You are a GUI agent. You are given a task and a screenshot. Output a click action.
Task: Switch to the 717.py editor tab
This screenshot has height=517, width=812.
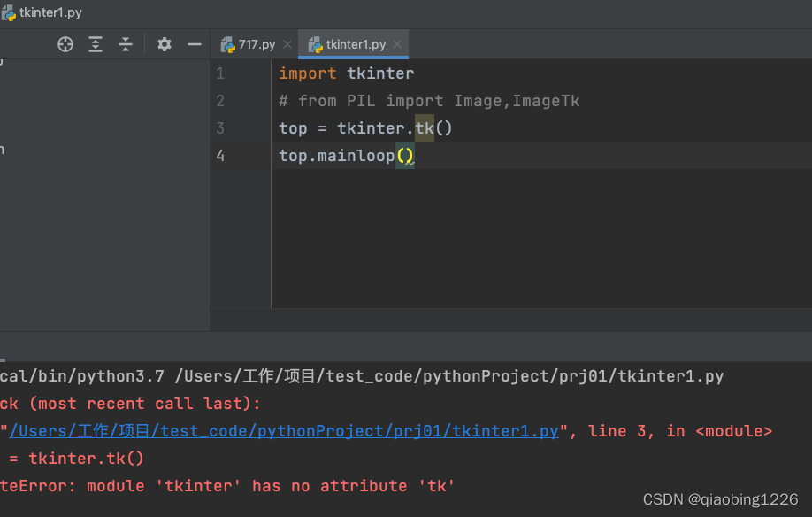[257, 43]
